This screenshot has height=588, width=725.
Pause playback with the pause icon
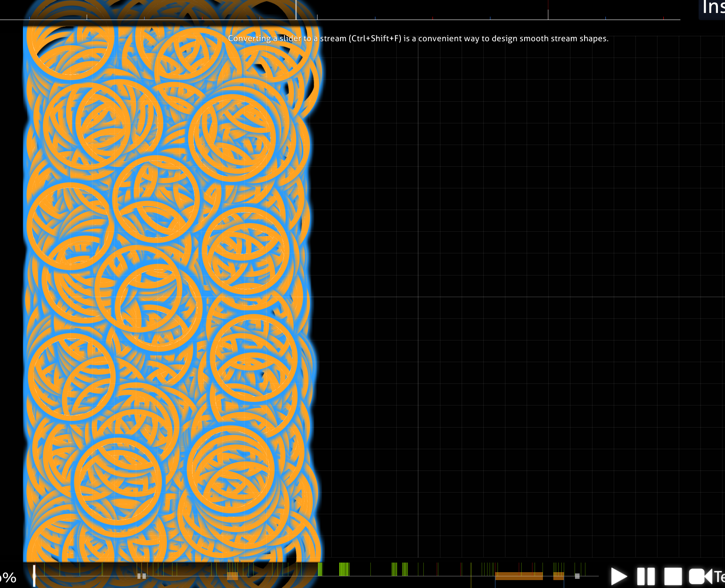(646, 577)
